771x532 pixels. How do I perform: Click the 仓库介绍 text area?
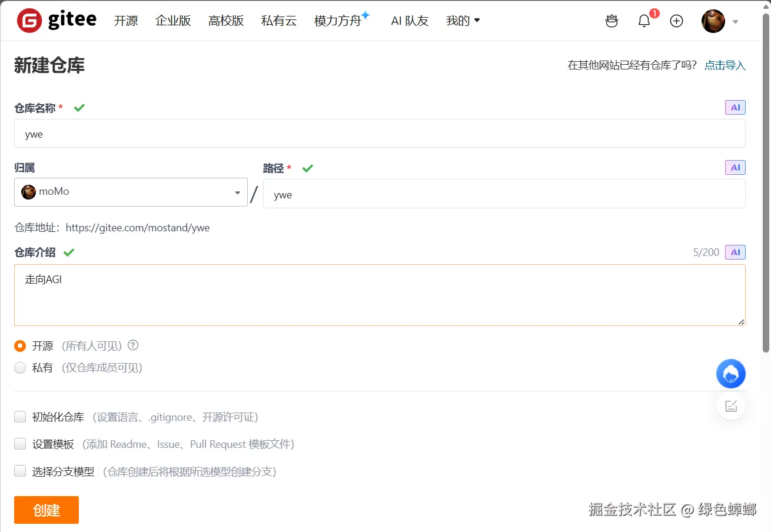[x=380, y=295]
